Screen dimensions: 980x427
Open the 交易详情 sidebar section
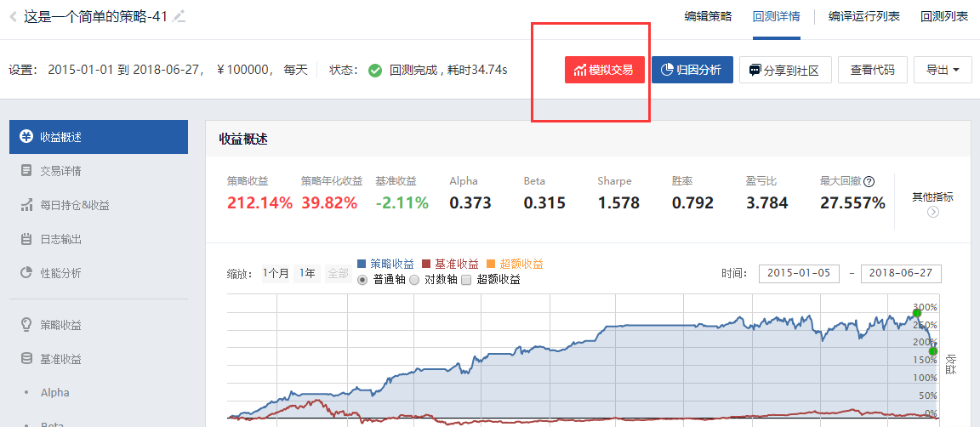click(60, 171)
